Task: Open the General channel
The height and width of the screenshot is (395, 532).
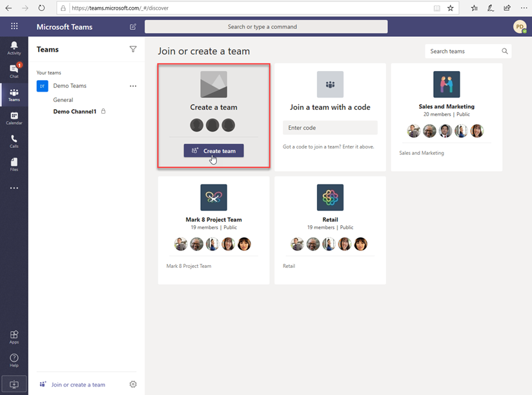Action: tap(63, 99)
